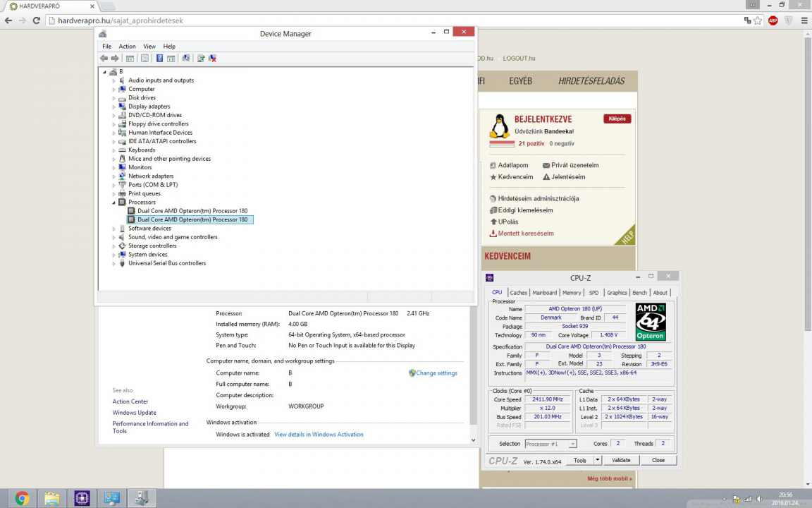Viewport: 812px width, 508px height.
Task: Switch to the Memory tab in CPU-Z
Action: tap(572, 293)
